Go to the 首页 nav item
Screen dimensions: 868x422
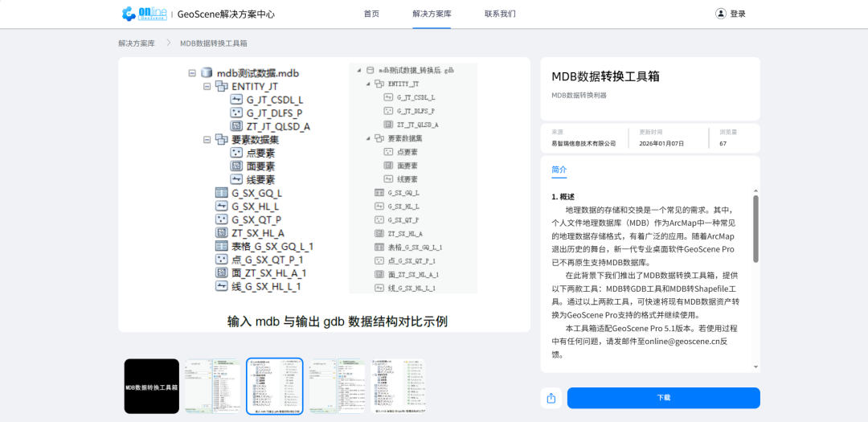tap(371, 14)
